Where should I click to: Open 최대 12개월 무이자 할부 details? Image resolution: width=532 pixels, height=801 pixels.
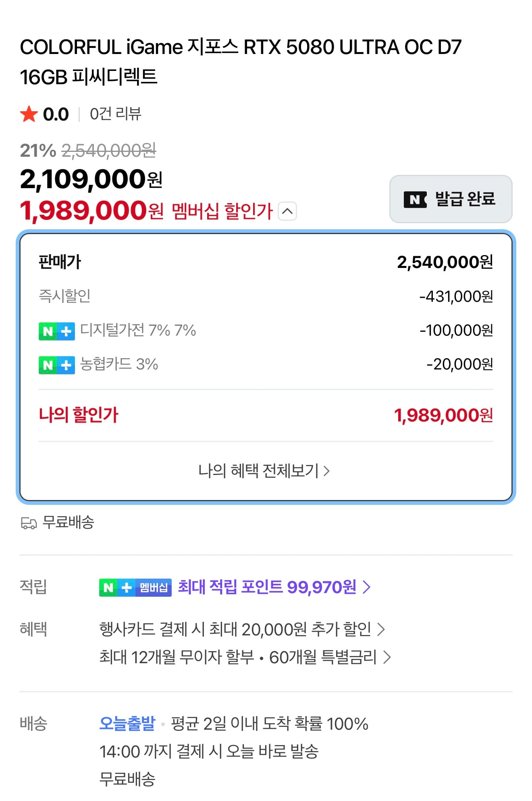coord(177,657)
